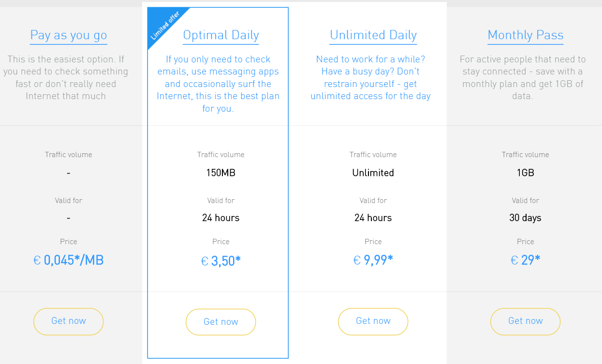Open the Monthly Pass plan link
This screenshot has width=602, height=364.
click(526, 35)
